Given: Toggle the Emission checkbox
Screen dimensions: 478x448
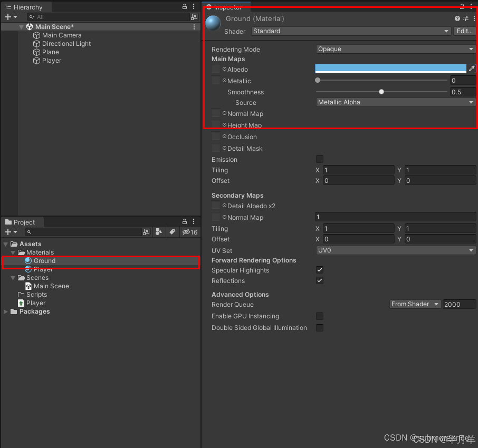Looking at the screenshot, I should point(320,159).
